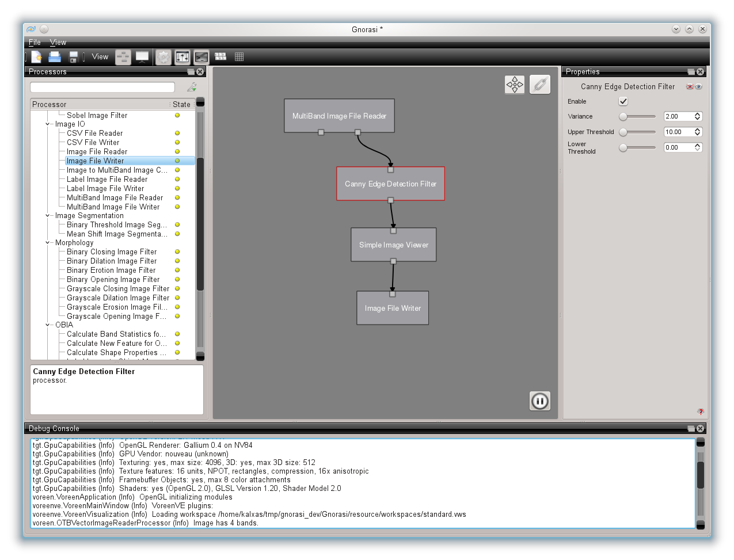Click the Save Workspace floppy icon
The width and height of the screenshot is (734, 560).
[x=73, y=57]
